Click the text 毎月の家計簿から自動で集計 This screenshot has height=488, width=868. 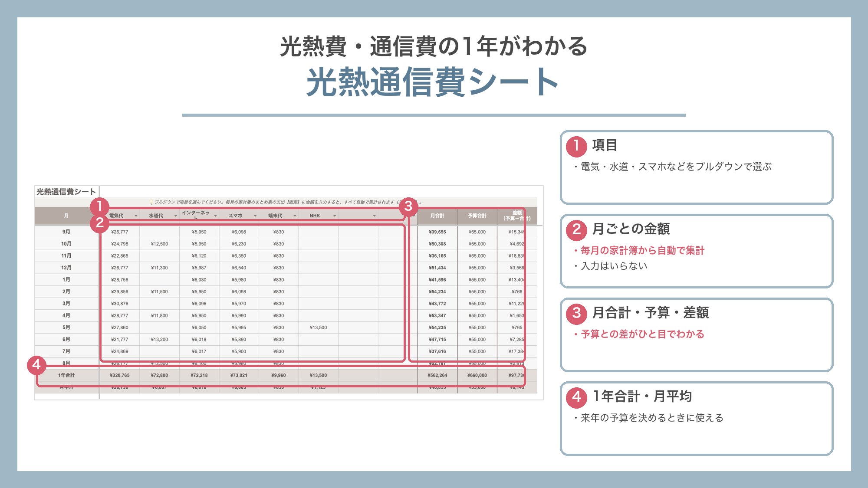(642, 250)
